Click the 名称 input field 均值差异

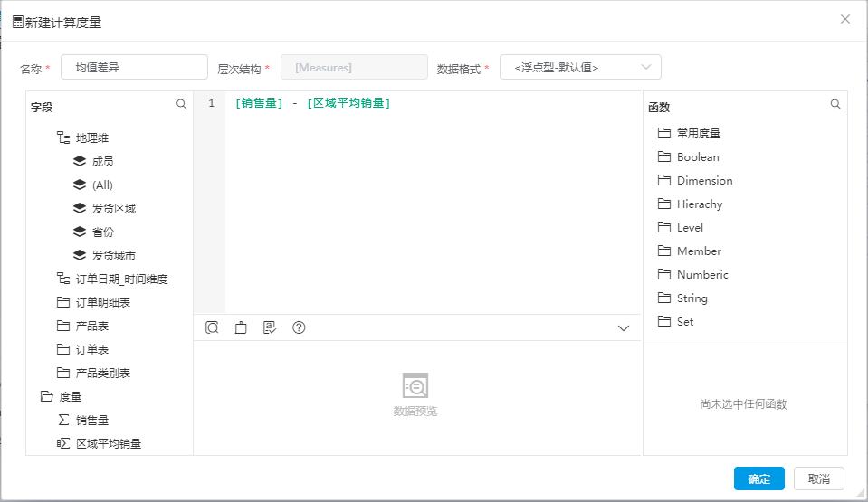coord(135,67)
